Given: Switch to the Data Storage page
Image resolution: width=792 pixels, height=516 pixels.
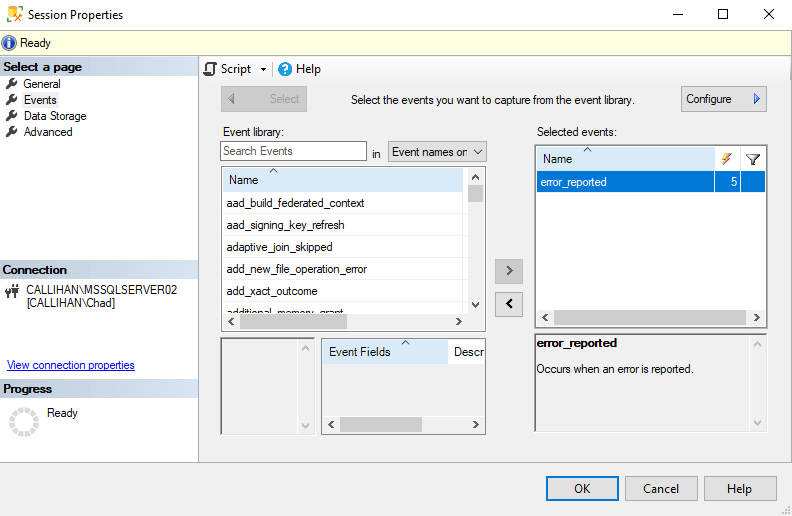Looking at the screenshot, I should [55, 116].
